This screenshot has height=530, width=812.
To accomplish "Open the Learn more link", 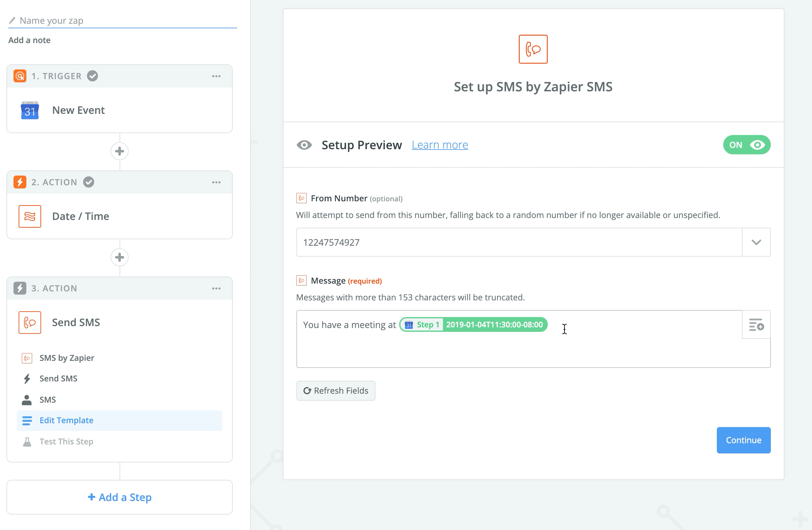I will [x=440, y=145].
